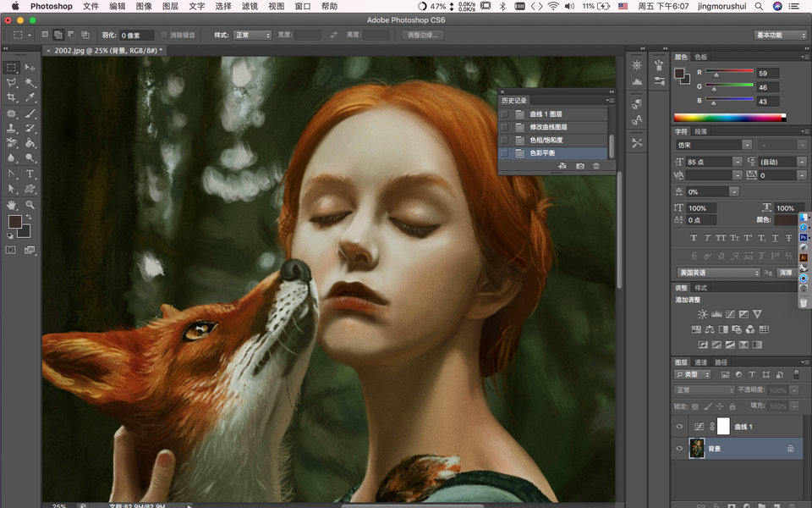Open the 类型 layer filter dropdown
Screen dimensions: 812x508
(x=693, y=374)
